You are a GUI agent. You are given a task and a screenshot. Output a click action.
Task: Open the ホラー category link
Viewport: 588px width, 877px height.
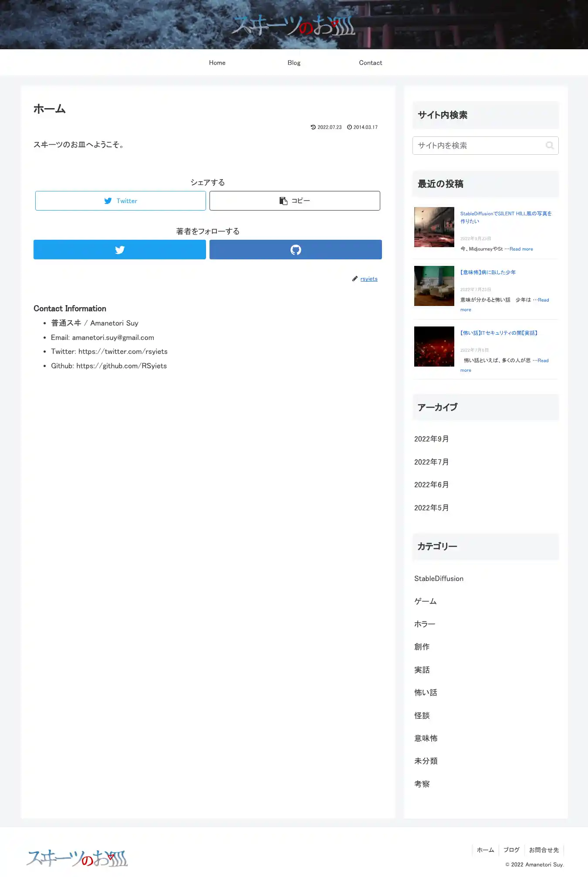[x=425, y=624]
